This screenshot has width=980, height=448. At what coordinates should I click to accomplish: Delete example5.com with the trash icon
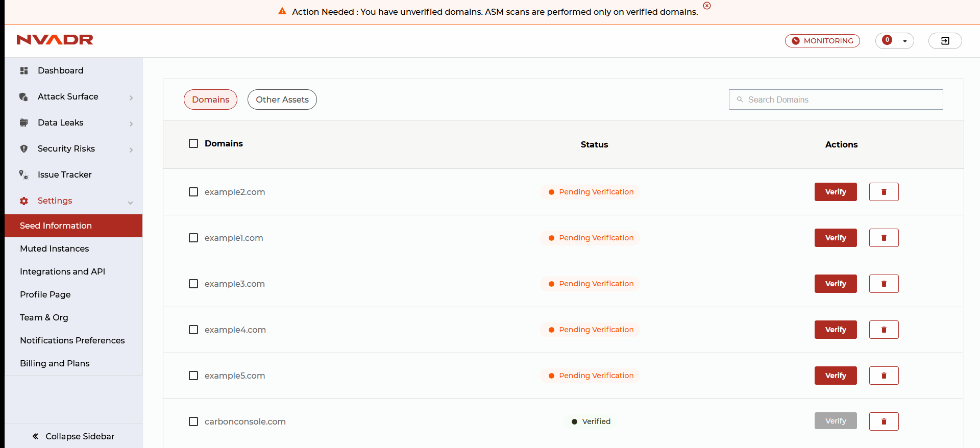(884, 376)
